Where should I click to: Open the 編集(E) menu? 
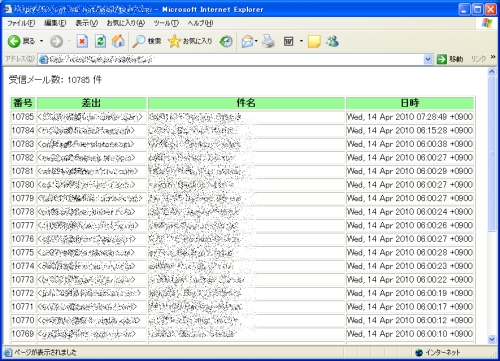(55, 23)
